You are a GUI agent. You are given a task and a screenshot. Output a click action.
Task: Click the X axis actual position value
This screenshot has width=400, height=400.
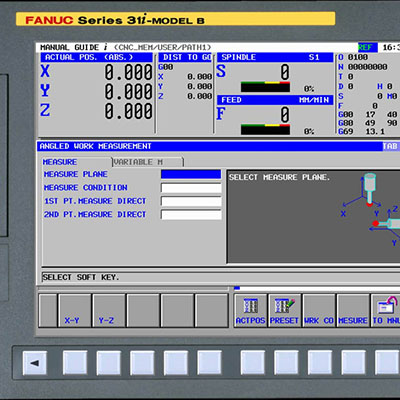[x=129, y=72]
